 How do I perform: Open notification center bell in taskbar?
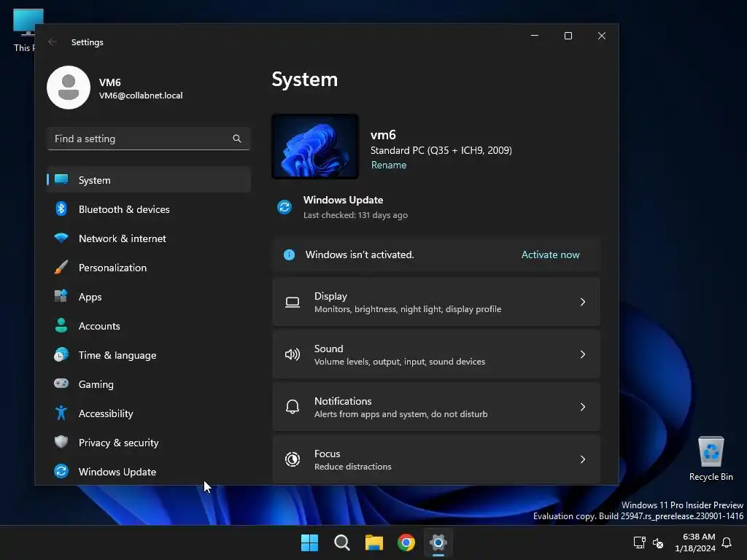point(727,542)
